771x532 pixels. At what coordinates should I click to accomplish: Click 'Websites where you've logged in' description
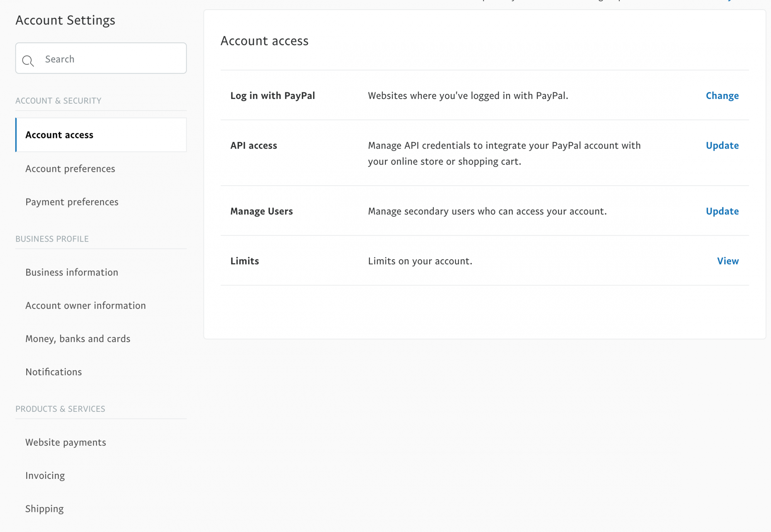[468, 96]
